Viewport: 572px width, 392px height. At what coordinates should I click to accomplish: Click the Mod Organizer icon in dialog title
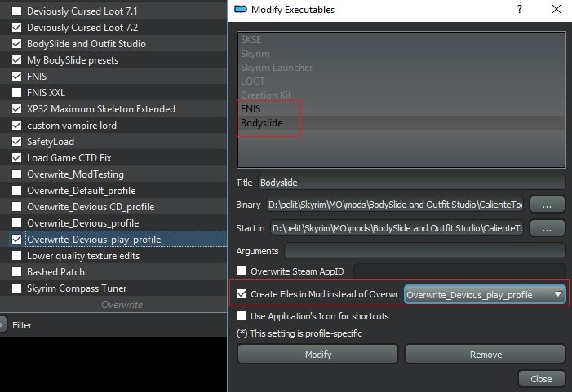click(241, 9)
